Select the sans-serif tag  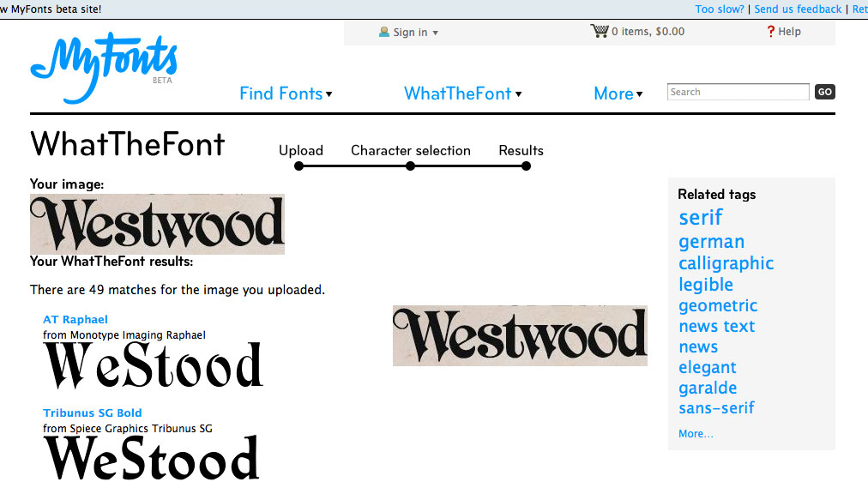click(x=716, y=408)
